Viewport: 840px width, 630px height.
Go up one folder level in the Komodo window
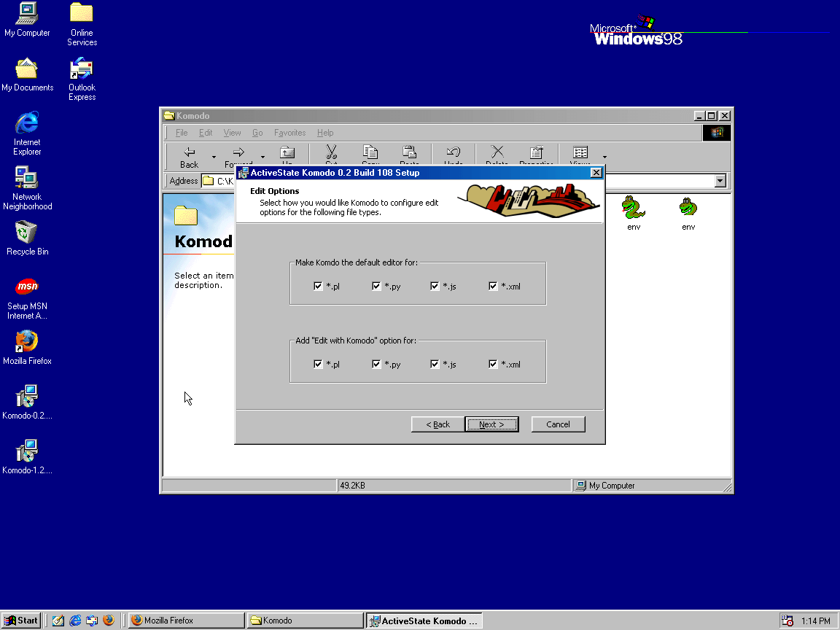[x=288, y=152]
